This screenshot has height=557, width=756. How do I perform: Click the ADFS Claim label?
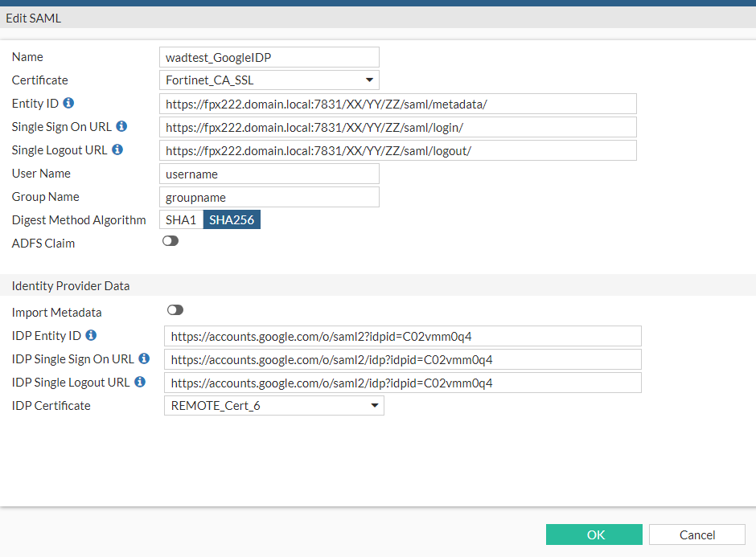point(43,244)
